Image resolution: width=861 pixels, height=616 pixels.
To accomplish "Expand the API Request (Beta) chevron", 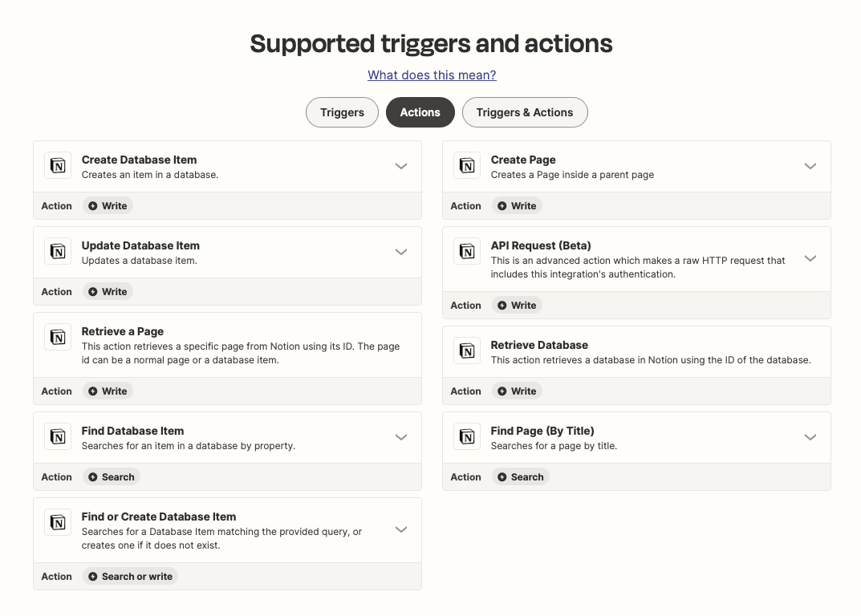I will pos(810,258).
